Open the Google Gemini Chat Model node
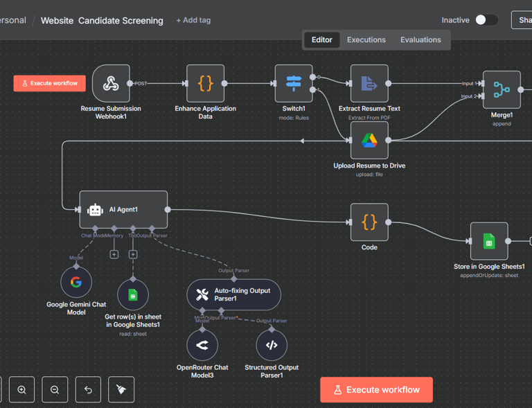 [76, 282]
